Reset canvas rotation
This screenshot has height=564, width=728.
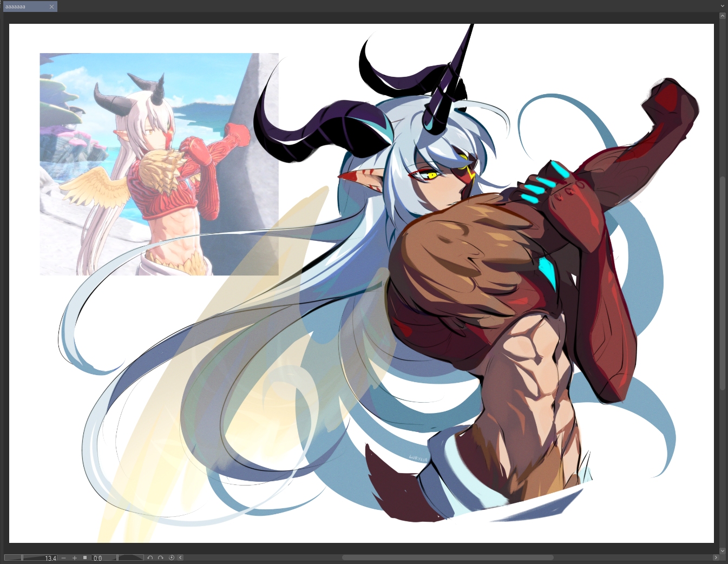[x=172, y=558]
